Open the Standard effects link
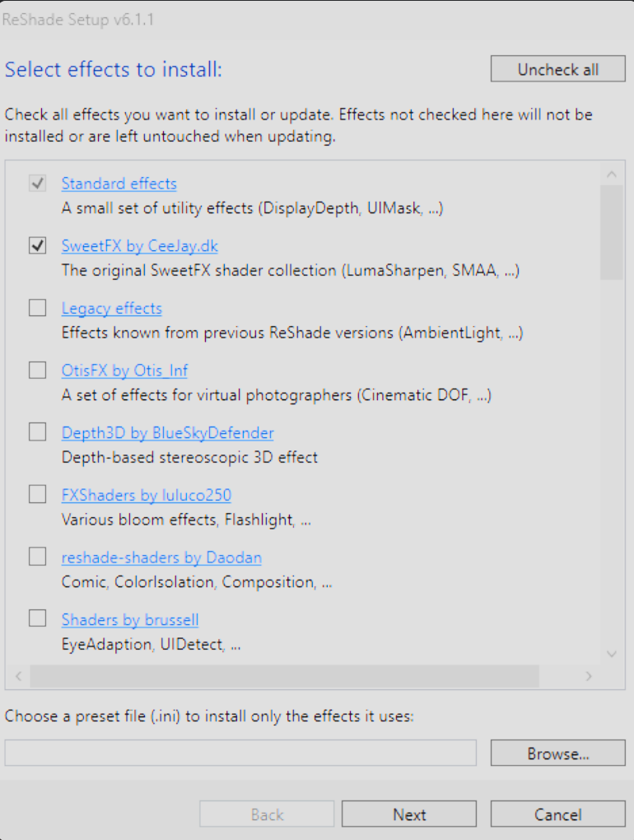This screenshot has height=840, width=634. click(119, 184)
